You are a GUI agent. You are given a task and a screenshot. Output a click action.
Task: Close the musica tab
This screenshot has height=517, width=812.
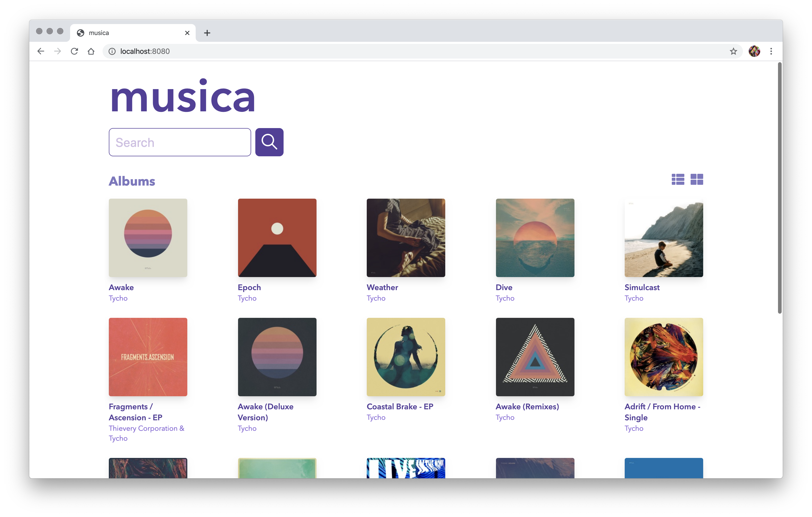tap(187, 33)
